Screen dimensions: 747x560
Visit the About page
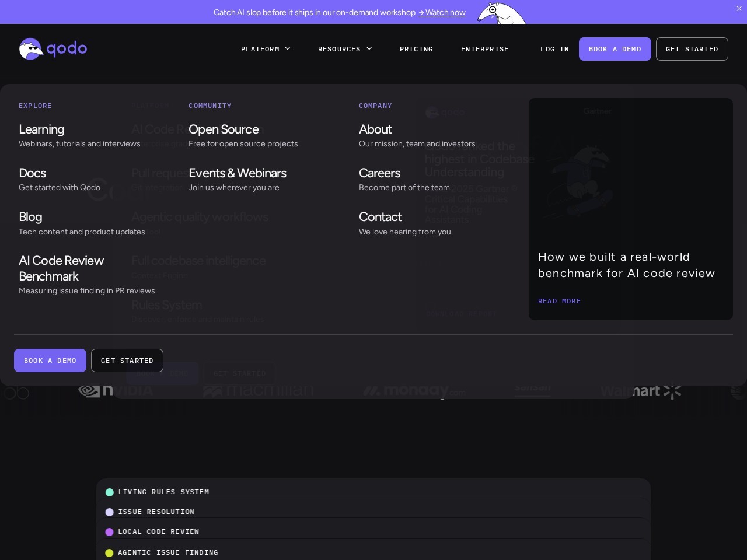tap(375, 129)
